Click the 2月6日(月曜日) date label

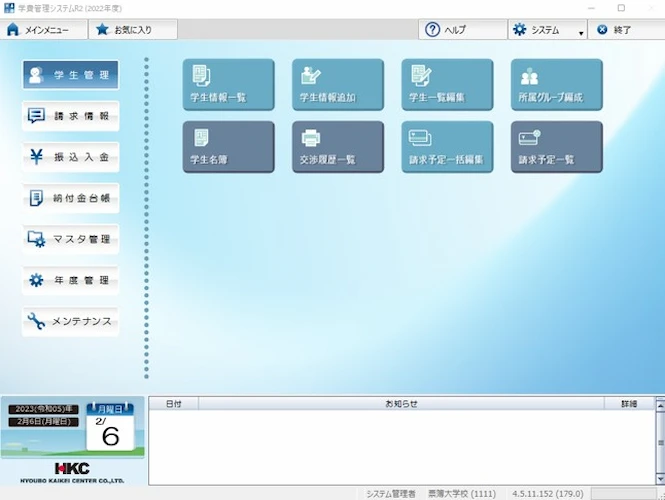coord(44,422)
